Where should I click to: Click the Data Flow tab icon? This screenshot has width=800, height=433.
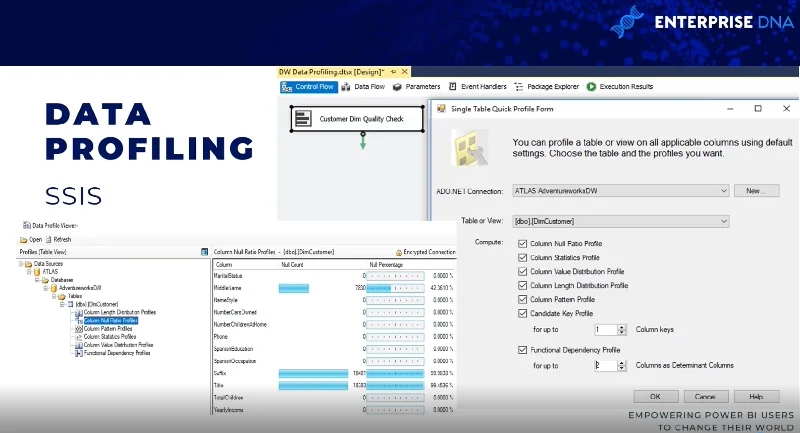click(x=346, y=87)
